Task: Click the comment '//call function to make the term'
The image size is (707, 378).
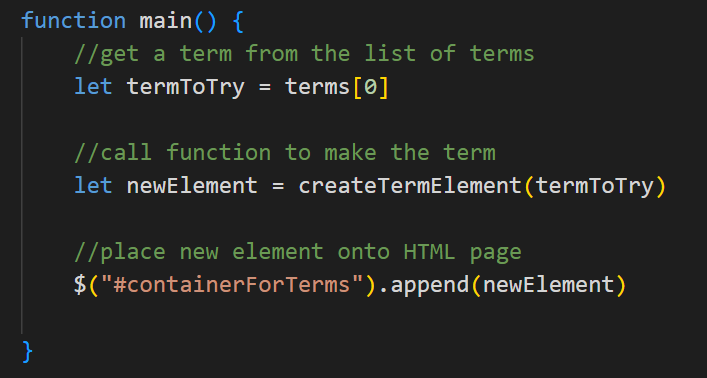Action: 285,152
